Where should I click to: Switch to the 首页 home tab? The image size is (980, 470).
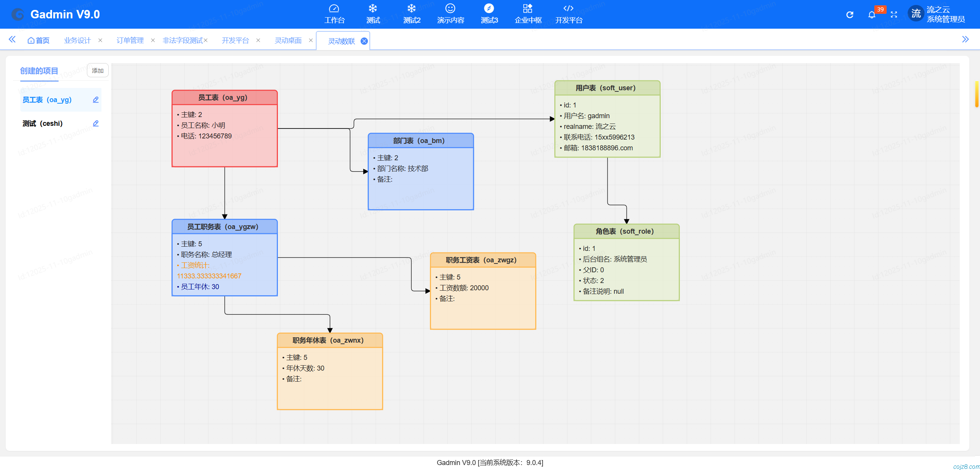click(x=39, y=40)
